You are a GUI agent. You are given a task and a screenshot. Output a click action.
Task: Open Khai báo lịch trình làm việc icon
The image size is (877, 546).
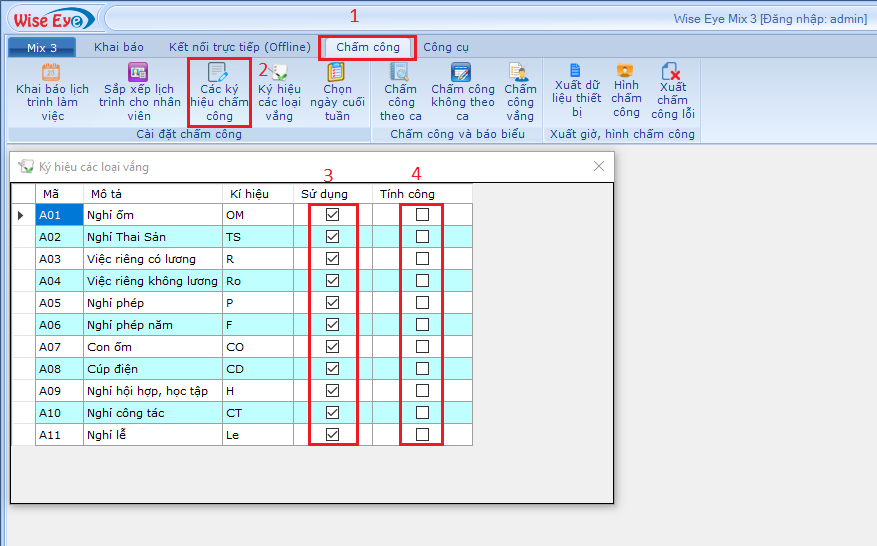(52, 73)
